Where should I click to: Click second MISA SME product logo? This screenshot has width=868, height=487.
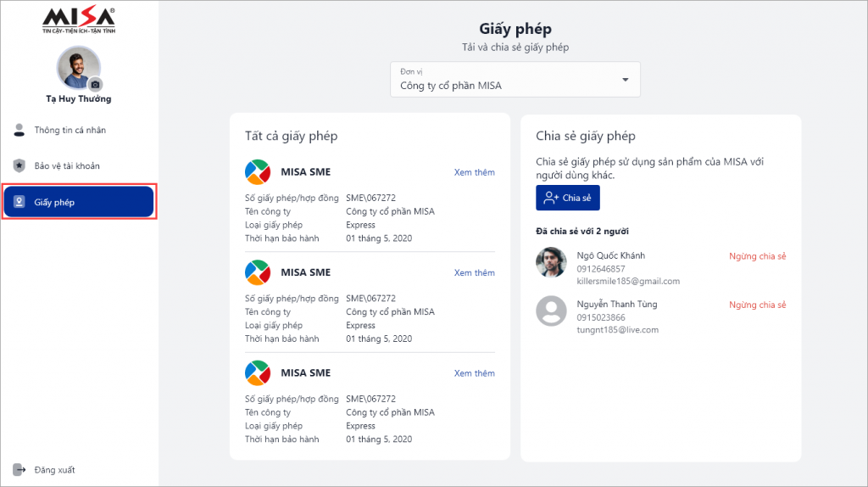(x=258, y=272)
